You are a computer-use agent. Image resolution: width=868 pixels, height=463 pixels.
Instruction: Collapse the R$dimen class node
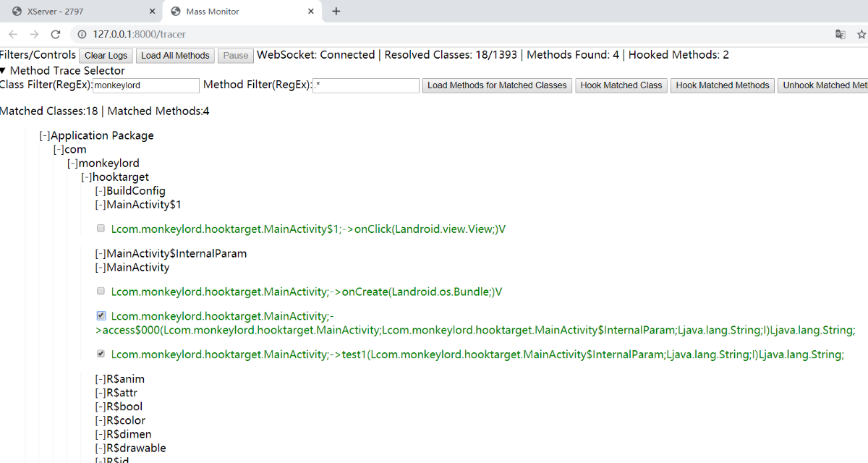pyautogui.click(x=101, y=434)
